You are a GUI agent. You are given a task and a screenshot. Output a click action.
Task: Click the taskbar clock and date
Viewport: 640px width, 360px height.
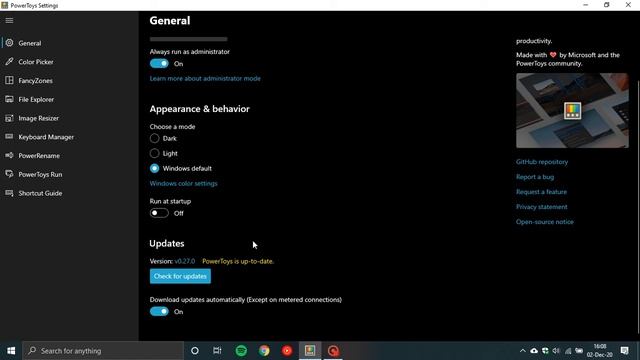[600, 351]
